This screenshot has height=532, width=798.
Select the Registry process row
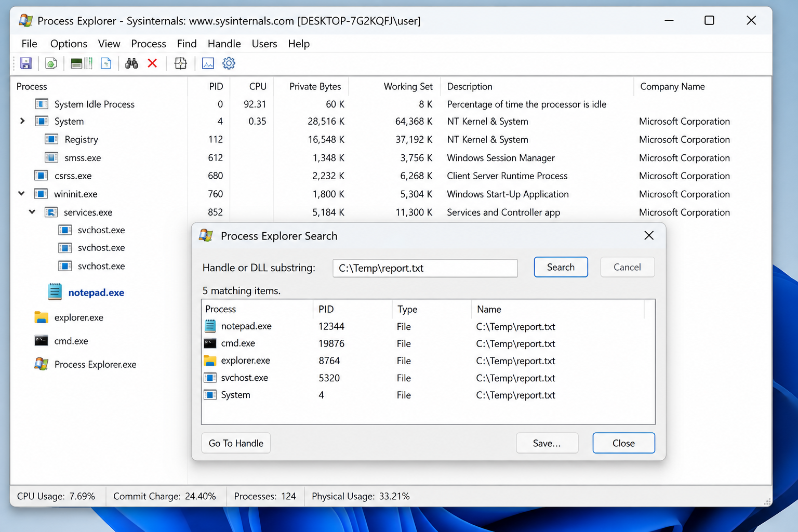tap(391, 139)
